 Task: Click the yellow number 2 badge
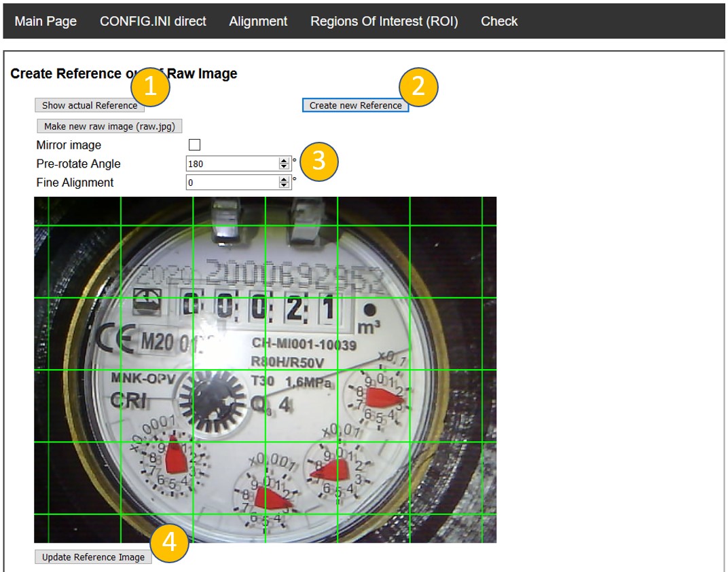[x=419, y=88]
